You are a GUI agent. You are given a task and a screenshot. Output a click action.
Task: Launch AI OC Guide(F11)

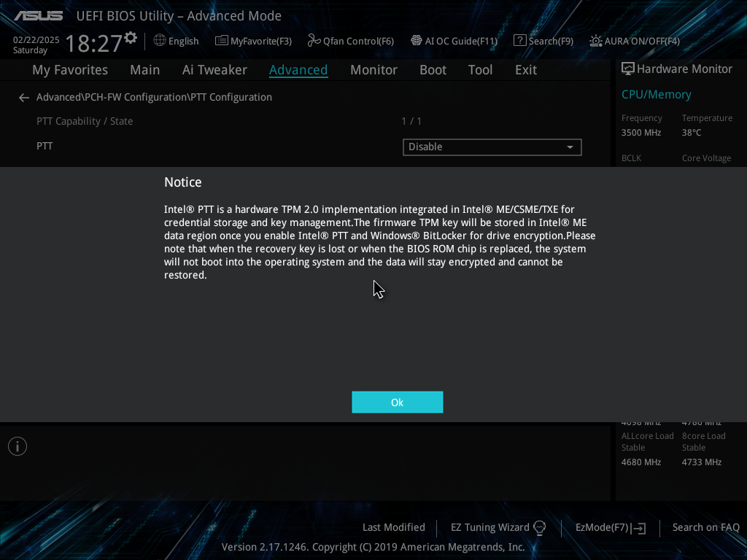pos(454,41)
